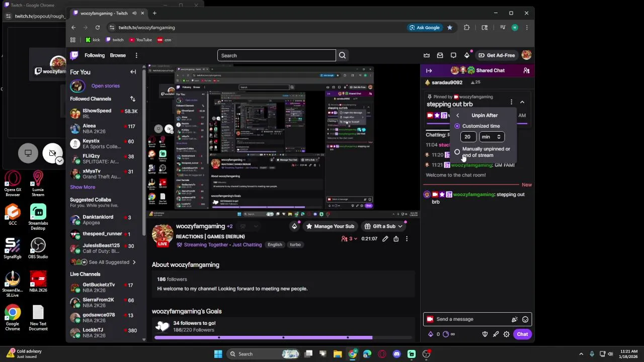This screenshot has width=644, height=362.
Task: Edit stream info with pencil icon
Action: [385, 239]
